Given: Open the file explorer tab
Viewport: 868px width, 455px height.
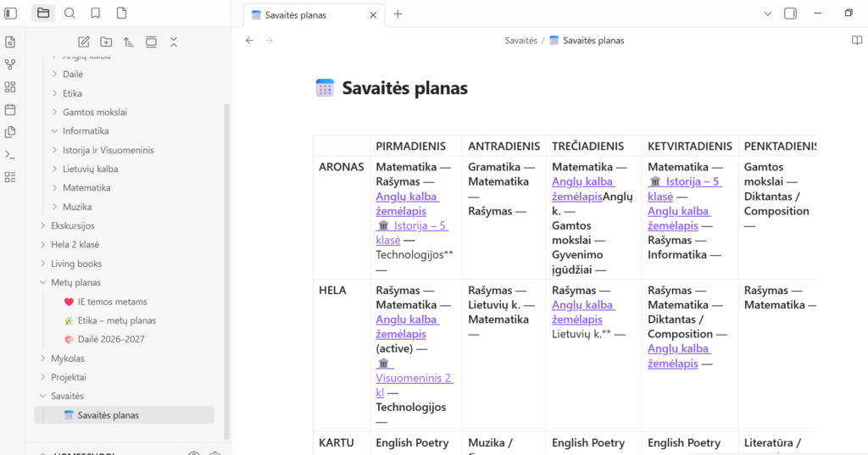Looking at the screenshot, I should coord(43,13).
